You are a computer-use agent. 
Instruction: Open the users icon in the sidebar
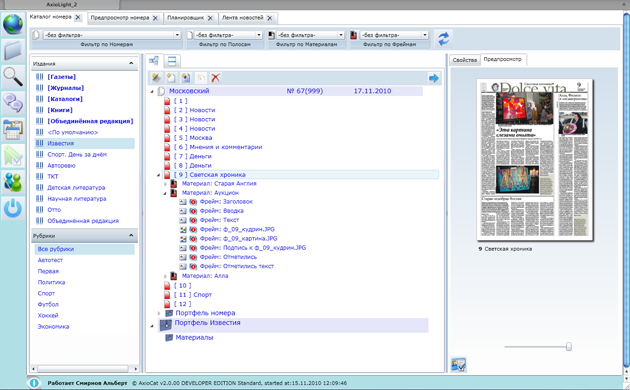click(x=13, y=182)
